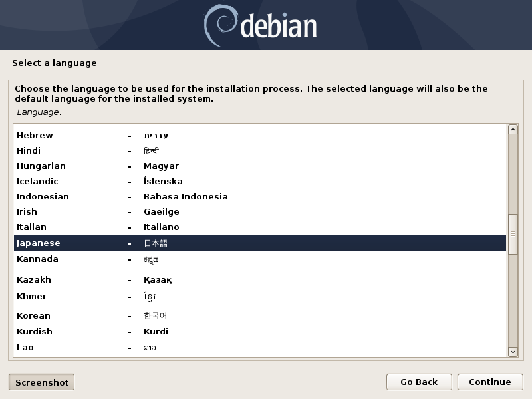Pick Korean from the language list
Viewport: 532px width, 399px height.
(x=33, y=316)
